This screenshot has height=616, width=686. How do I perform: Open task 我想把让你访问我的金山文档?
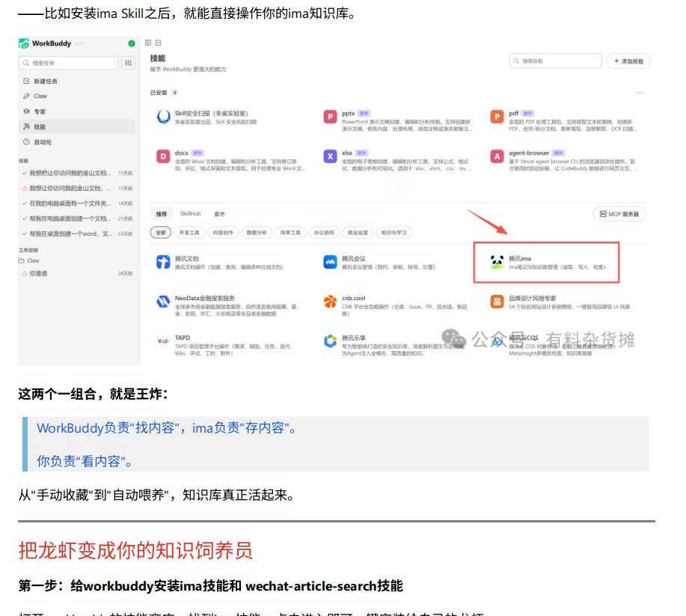pos(77,173)
